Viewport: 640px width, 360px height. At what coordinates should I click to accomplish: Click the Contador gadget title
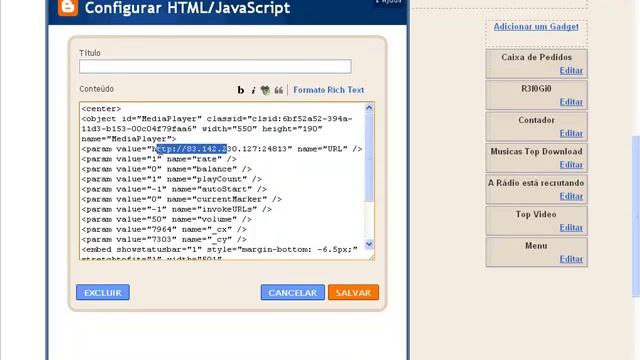(536, 120)
